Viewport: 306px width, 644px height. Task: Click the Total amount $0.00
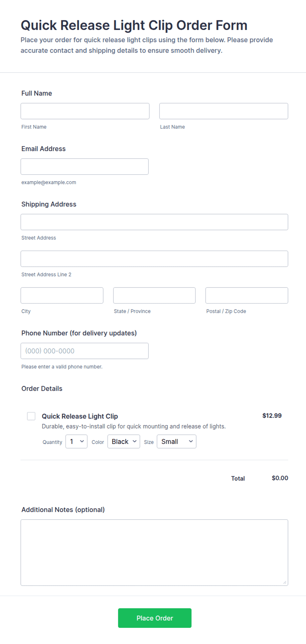pos(280,478)
